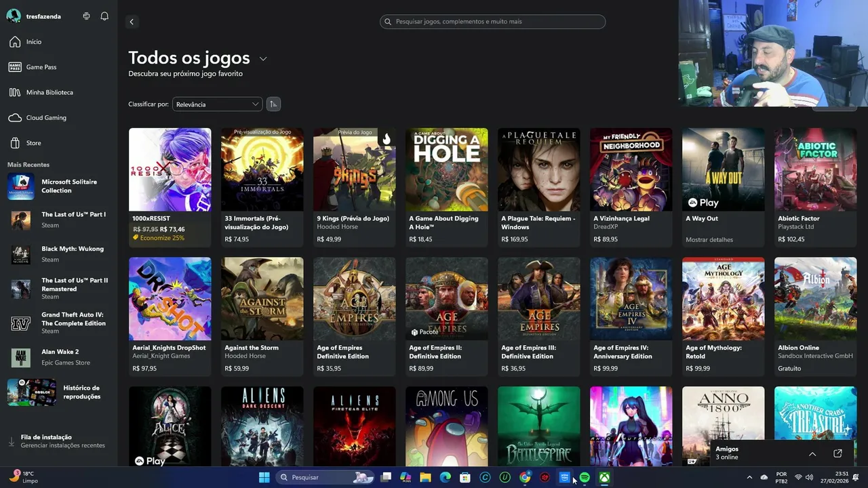The height and width of the screenshot is (488, 868).
Task: Open the Battlespire game thumbnail
Action: coord(538,426)
